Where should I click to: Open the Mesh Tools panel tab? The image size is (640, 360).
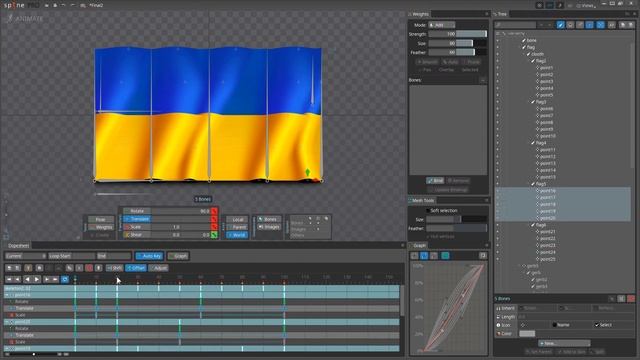(x=422, y=200)
